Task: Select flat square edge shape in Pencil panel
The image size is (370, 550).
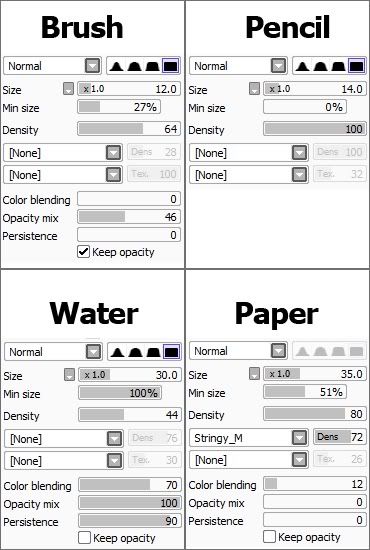Action: (x=357, y=66)
